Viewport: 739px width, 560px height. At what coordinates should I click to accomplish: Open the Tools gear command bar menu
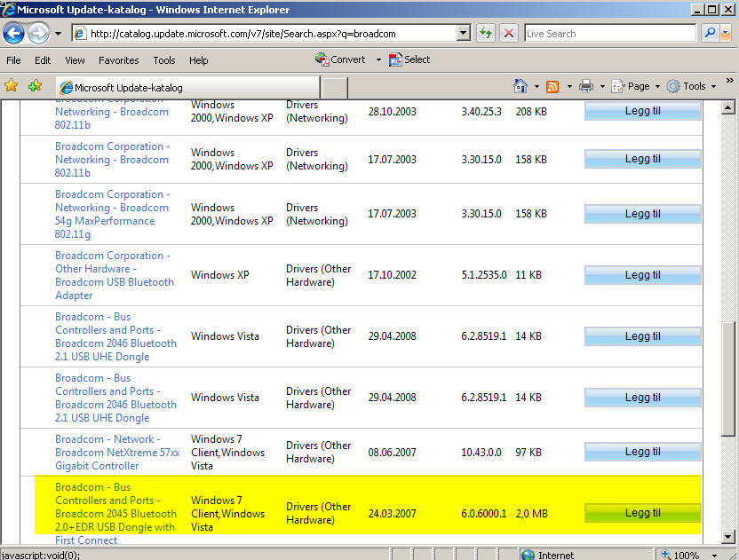(691, 86)
